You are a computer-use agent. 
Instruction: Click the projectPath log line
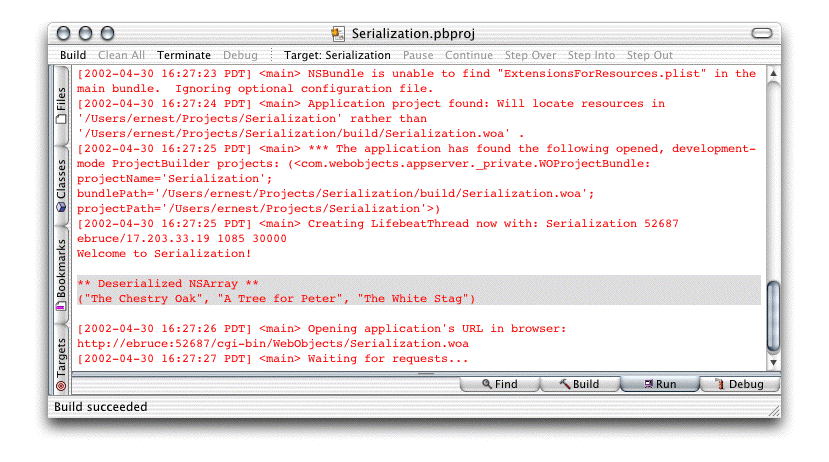[x=259, y=209]
